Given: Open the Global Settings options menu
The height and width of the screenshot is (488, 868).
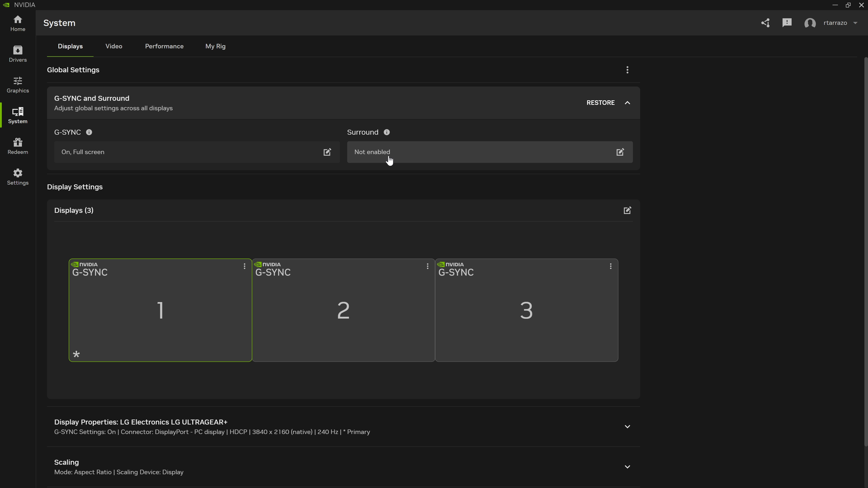Looking at the screenshot, I should pyautogui.click(x=627, y=70).
